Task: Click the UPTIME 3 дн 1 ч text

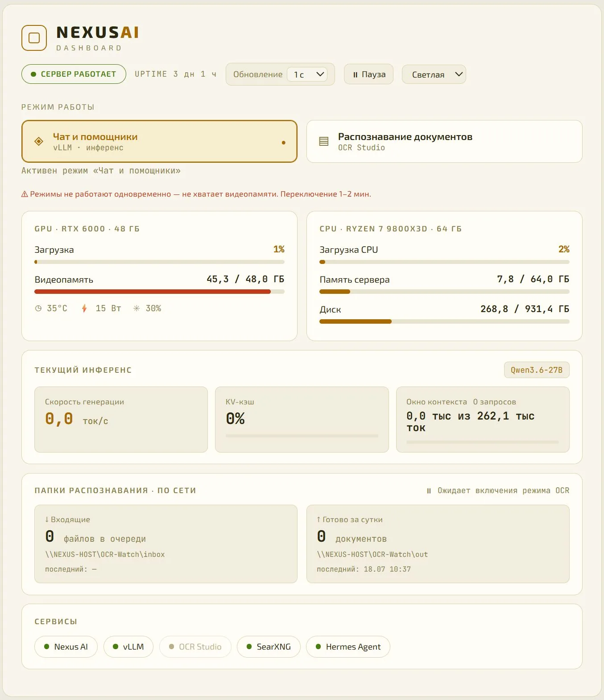Action: [x=176, y=74]
